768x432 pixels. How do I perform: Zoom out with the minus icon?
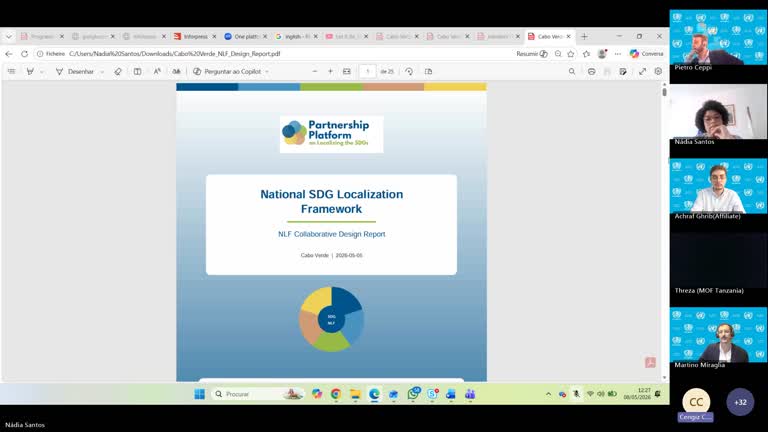pyautogui.click(x=315, y=72)
